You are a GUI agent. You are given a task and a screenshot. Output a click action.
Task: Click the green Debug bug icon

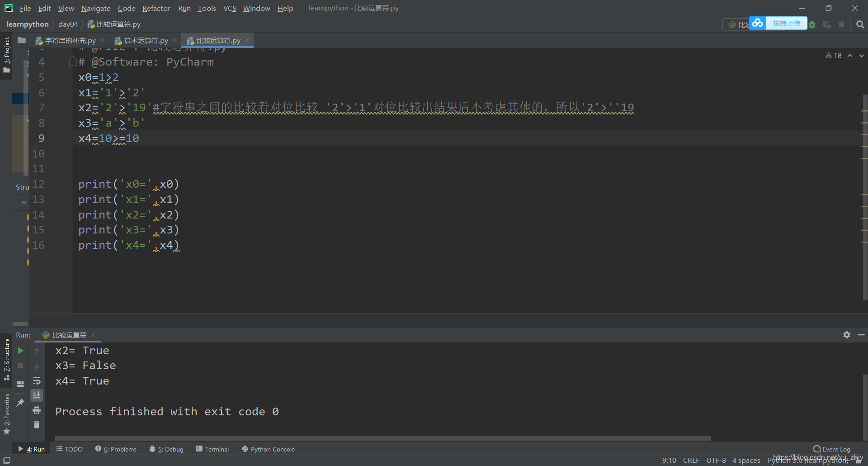pyautogui.click(x=812, y=24)
